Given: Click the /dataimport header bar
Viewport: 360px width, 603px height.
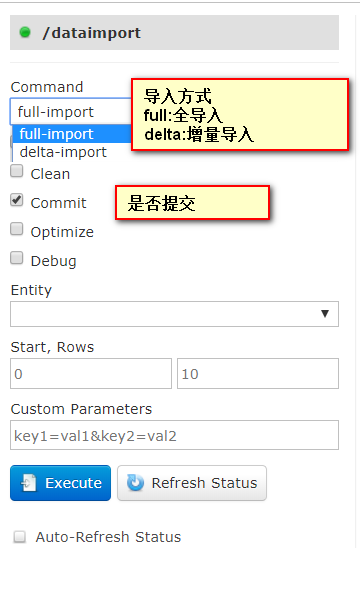Looking at the screenshot, I should click(x=174, y=33).
